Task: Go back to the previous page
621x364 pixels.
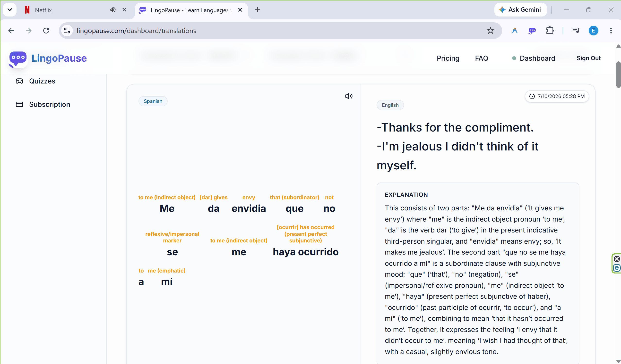Action: (x=11, y=31)
